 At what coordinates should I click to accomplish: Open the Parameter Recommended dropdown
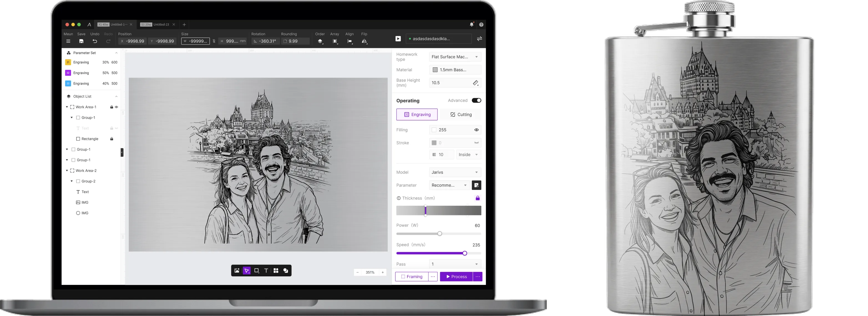(x=449, y=185)
